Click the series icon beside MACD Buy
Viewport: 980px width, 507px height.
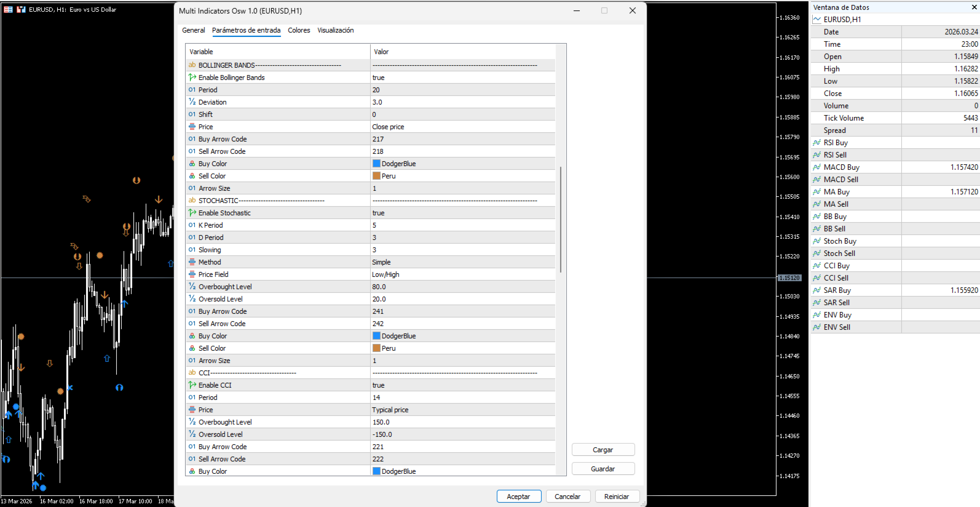click(x=817, y=167)
